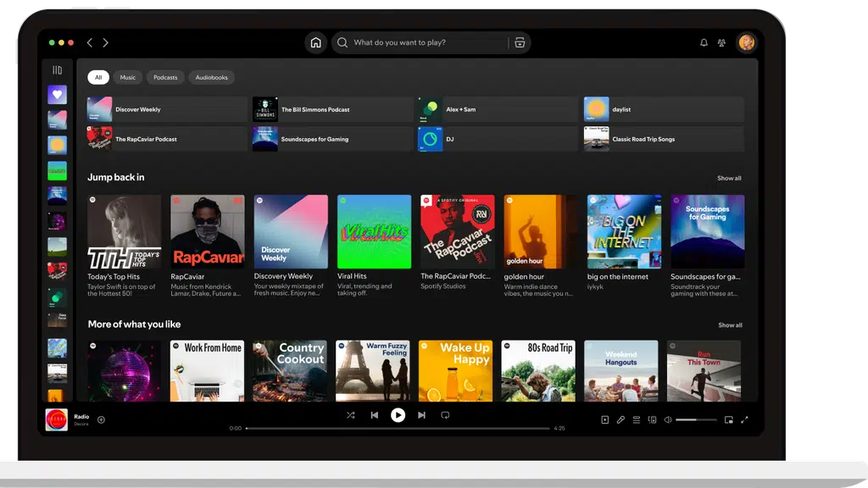The height and width of the screenshot is (488, 868).
Task: Navigate back with the left arrow
Action: (90, 42)
